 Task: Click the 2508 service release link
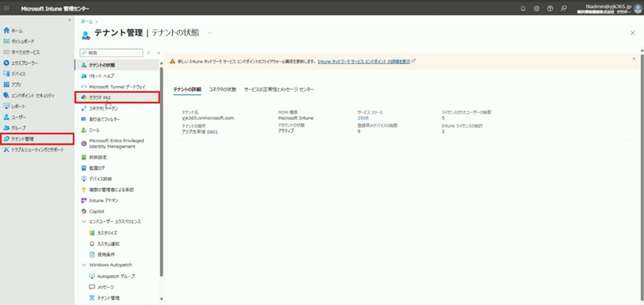click(363, 117)
